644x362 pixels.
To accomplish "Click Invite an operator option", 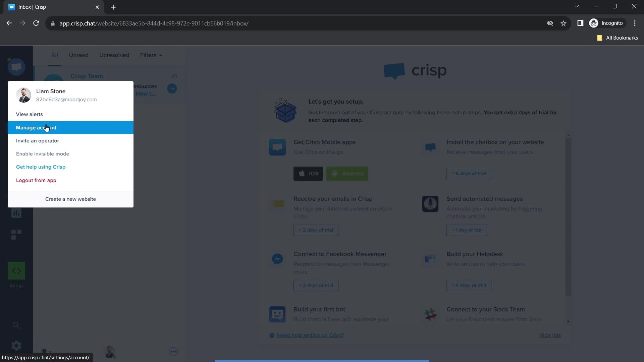I will click(x=37, y=140).
